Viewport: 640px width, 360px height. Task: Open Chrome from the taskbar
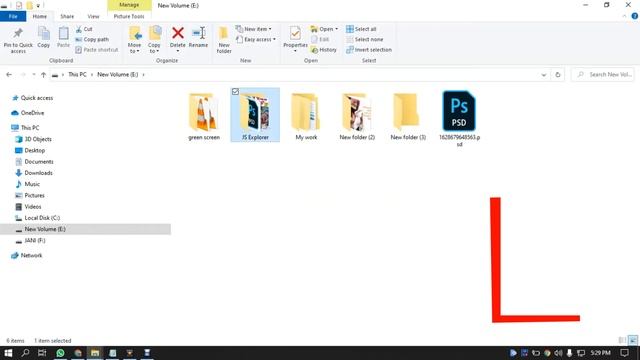pyautogui.click(x=78, y=353)
